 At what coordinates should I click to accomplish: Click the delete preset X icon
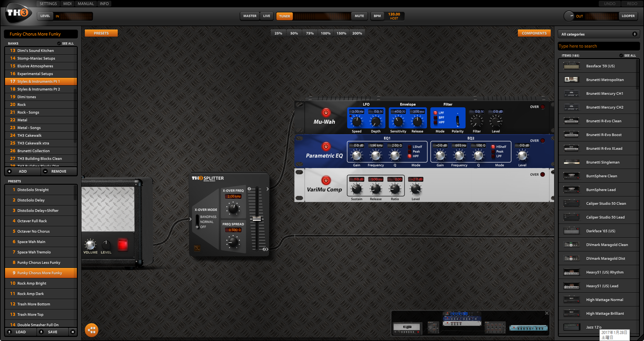click(73, 332)
